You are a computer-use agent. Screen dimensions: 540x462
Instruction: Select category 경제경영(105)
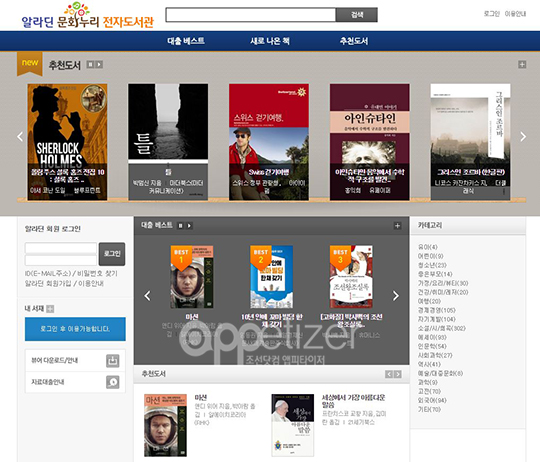point(437,310)
